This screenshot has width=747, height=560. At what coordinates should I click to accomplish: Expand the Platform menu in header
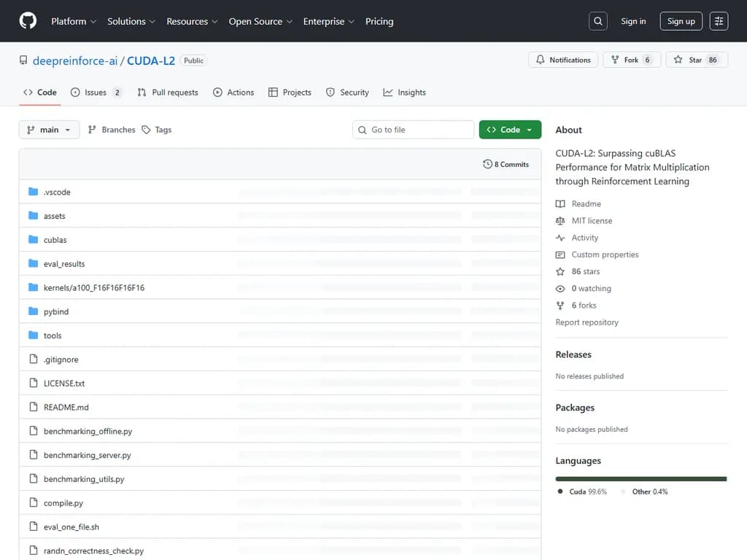[73, 21]
